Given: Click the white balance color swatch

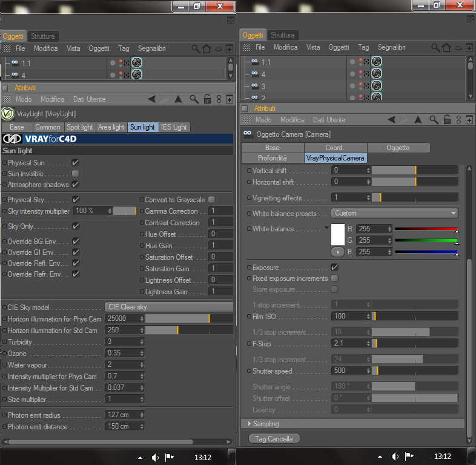Looking at the screenshot, I should click(337, 235).
